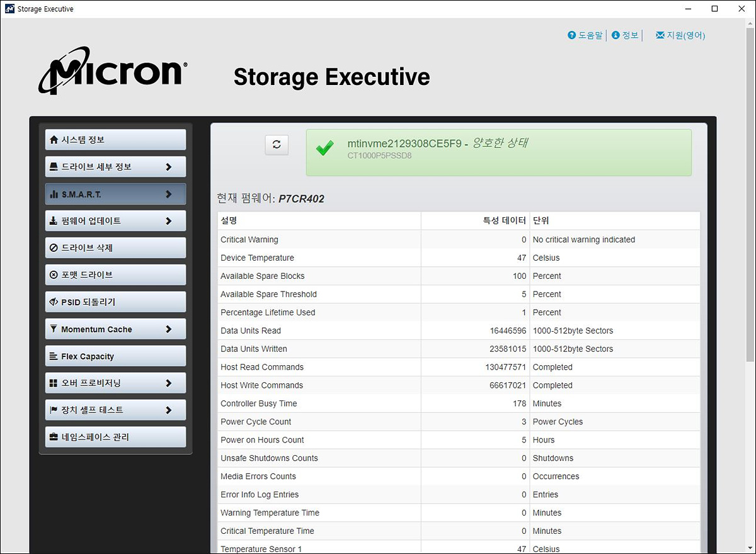The image size is (756, 554).
Task: Expand the 펌웨어 업데이트 chevron
Action: point(168,221)
